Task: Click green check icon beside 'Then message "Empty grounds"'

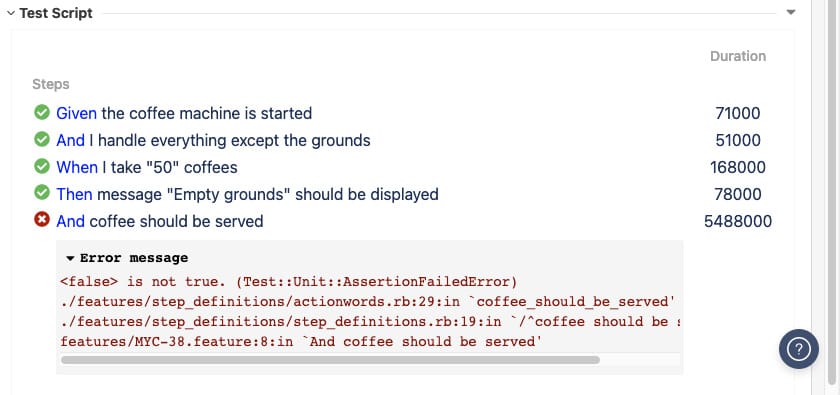Action: [x=42, y=193]
